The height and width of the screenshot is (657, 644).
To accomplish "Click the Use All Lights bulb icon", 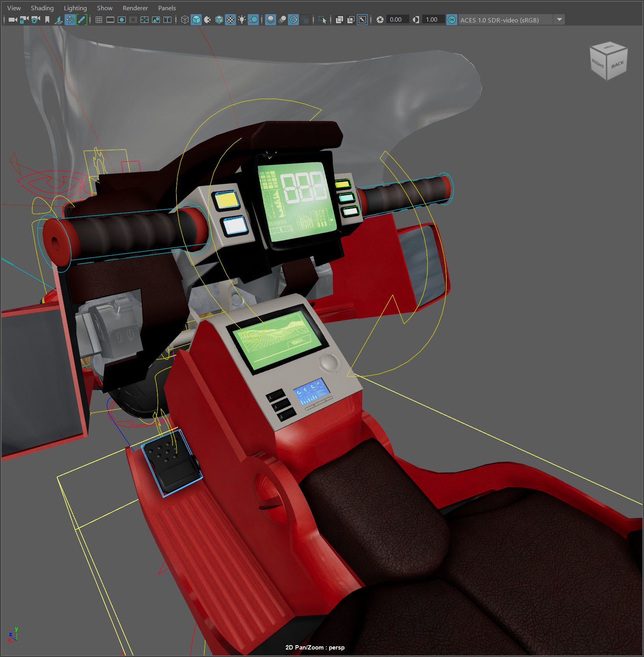I will point(242,20).
